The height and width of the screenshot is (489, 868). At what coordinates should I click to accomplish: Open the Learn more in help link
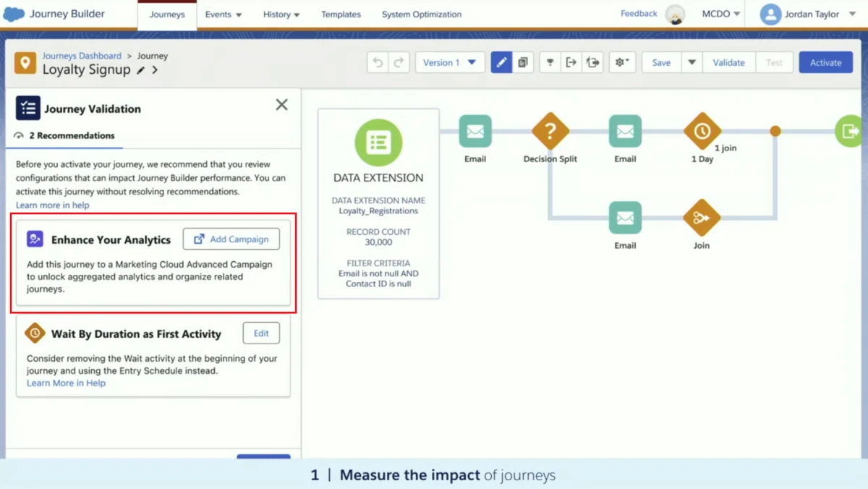point(53,205)
